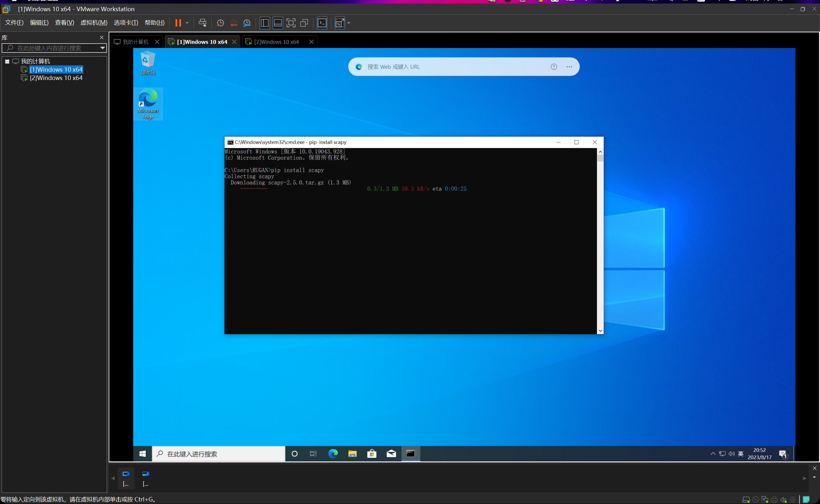This screenshot has height=504, width=820.
Task: Click Send Ctrl+Alt+Del toolbar icon
Action: tap(202, 23)
